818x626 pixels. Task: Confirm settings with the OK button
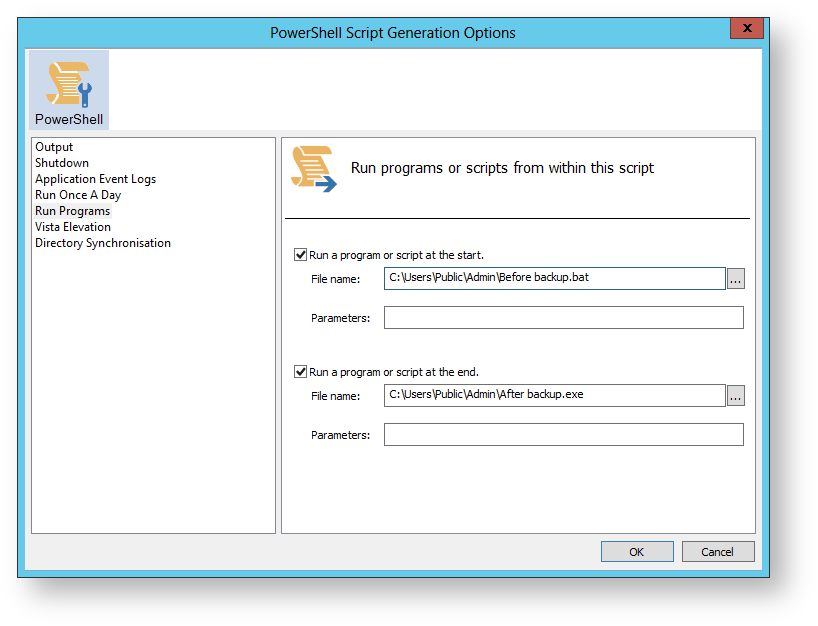637,551
